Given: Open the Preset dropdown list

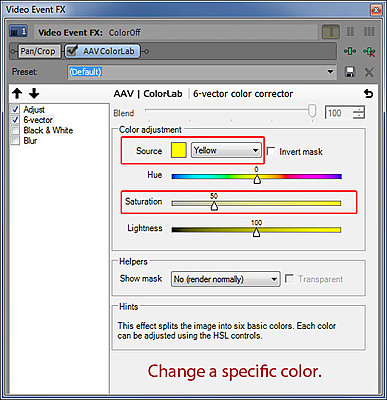Looking at the screenshot, I should click(330, 72).
